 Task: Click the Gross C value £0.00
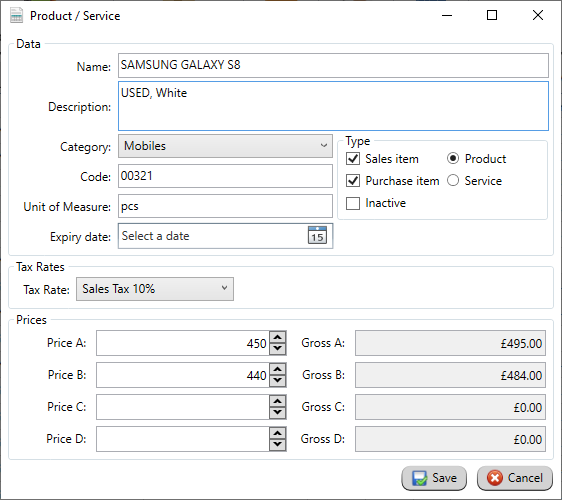click(x=451, y=407)
